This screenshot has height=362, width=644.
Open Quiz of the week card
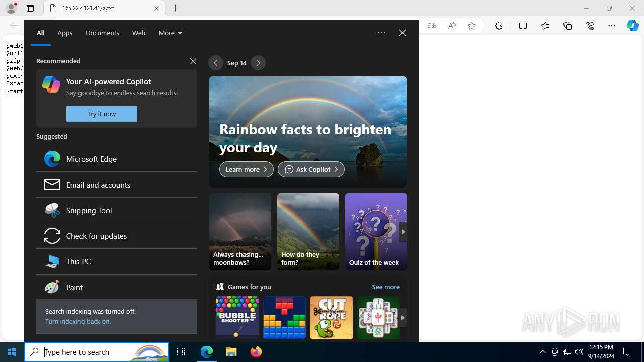pos(376,232)
